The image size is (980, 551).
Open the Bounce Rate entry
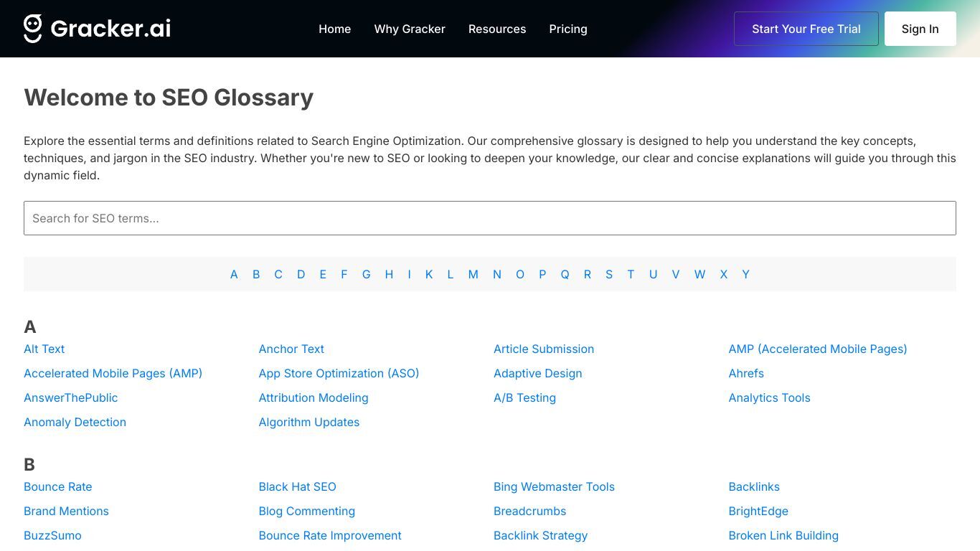point(58,486)
